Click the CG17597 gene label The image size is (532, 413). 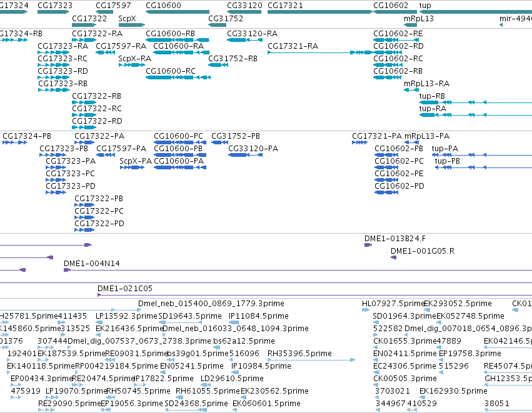(x=113, y=6)
